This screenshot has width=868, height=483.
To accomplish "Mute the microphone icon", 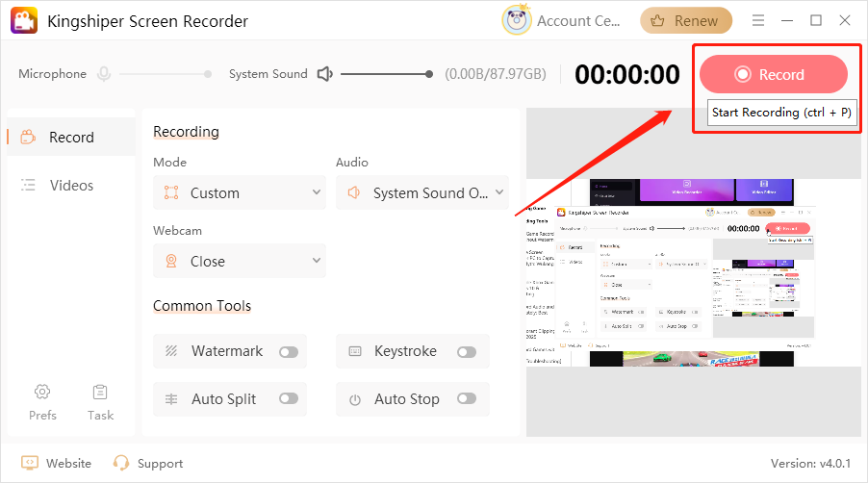I will [104, 73].
